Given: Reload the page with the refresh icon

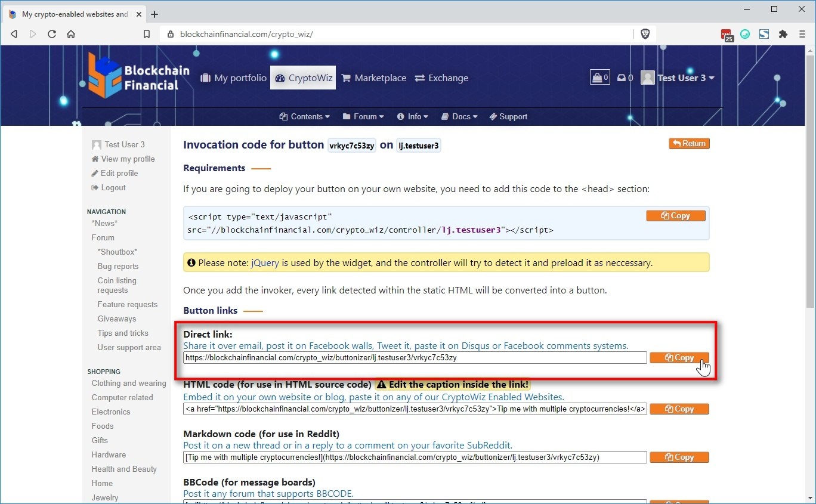Looking at the screenshot, I should pos(52,34).
